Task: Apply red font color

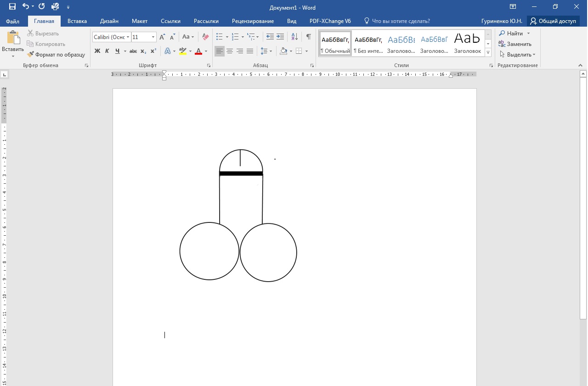Action: (x=198, y=51)
